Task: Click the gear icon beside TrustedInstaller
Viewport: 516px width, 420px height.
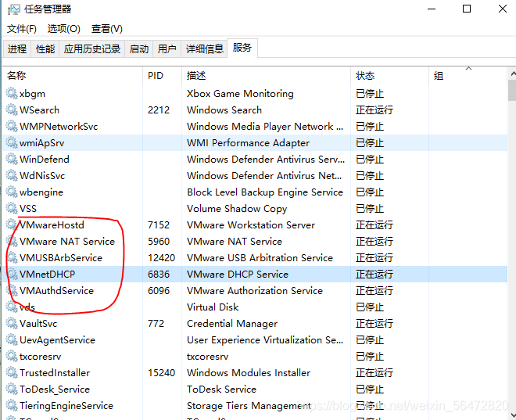Action: pyautogui.click(x=12, y=373)
